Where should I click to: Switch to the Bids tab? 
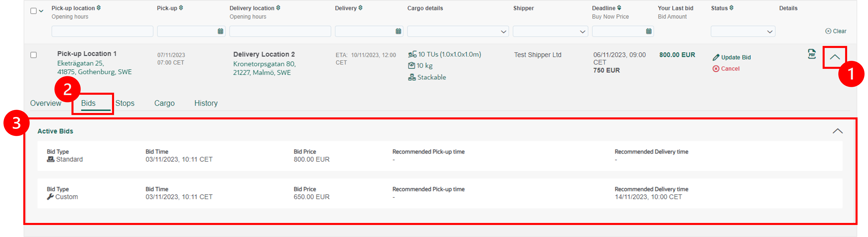pos(88,103)
